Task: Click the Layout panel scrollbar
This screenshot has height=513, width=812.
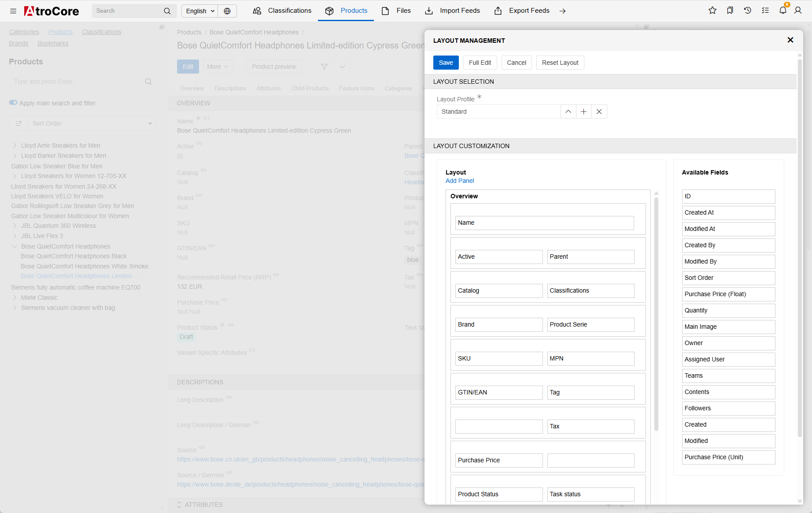Action: 656,314
